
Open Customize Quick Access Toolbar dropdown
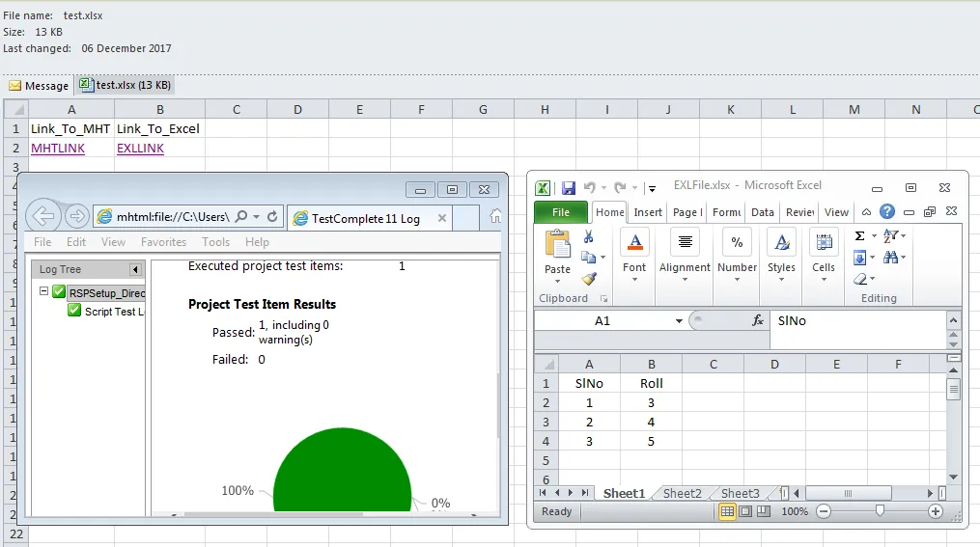tap(652, 188)
